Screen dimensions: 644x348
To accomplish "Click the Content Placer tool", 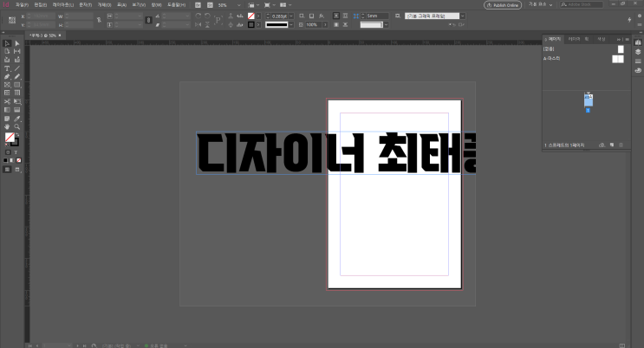I will 16,60.
